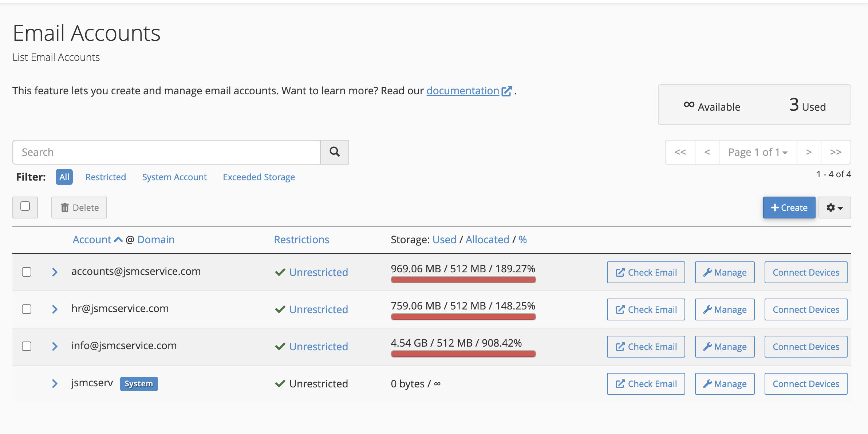Filter by Exceeded Storage
The width and height of the screenshot is (868, 434).
point(259,177)
